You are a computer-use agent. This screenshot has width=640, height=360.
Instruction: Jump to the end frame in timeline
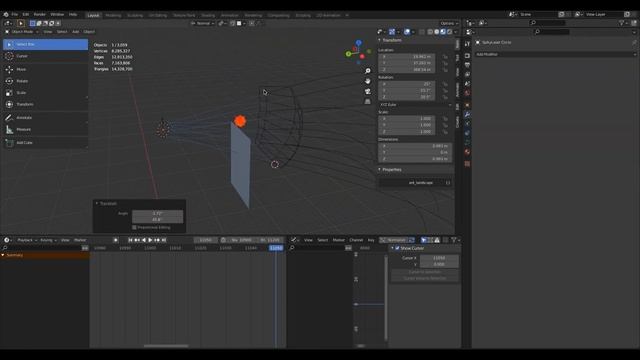(164, 240)
